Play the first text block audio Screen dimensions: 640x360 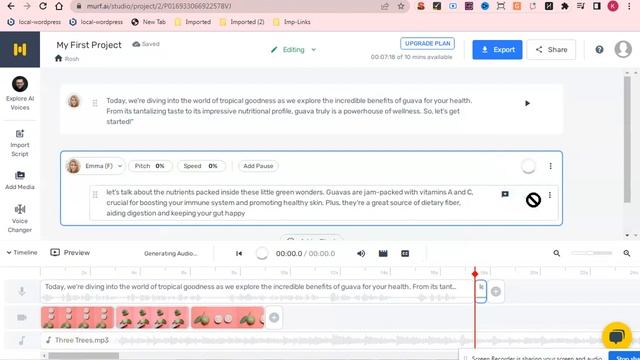(x=527, y=103)
